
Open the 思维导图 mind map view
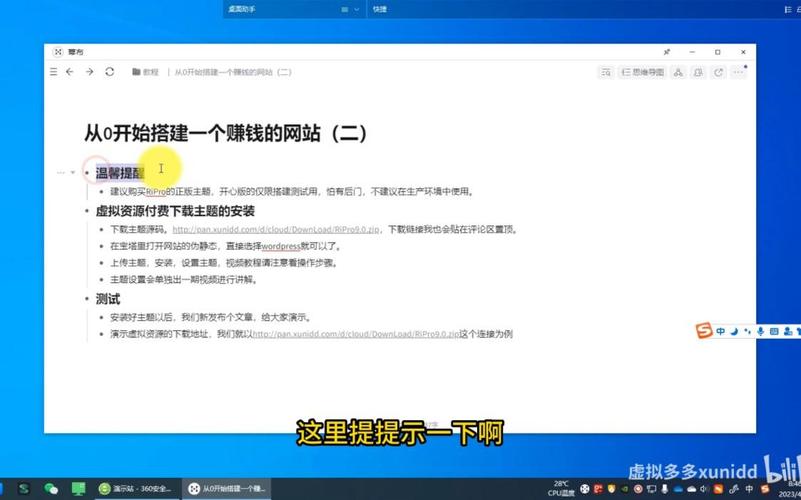tap(641, 72)
